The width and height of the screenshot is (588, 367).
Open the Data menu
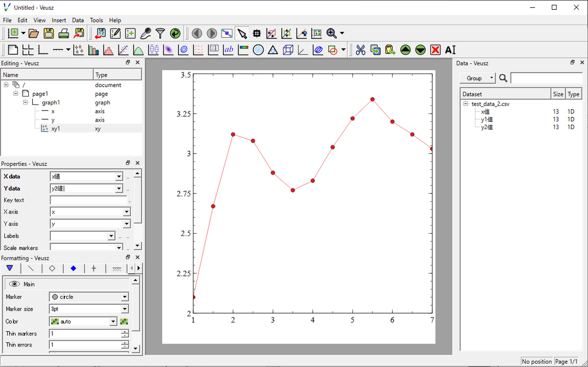pyautogui.click(x=78, y=20)
